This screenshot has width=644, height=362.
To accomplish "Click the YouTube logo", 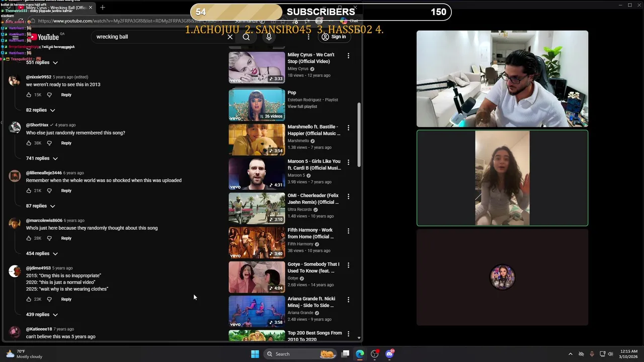I will [44, 37].
